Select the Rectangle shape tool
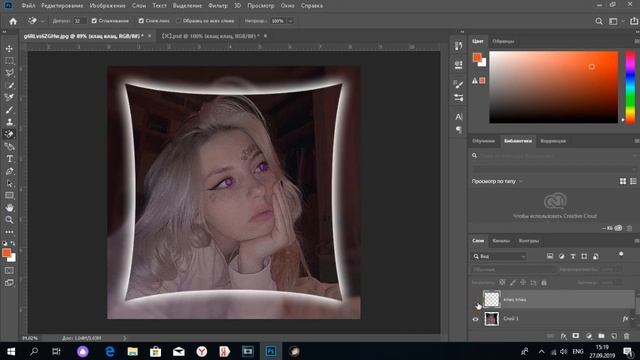The width and height of the screenshot is (640, 360). pos(9,196)
